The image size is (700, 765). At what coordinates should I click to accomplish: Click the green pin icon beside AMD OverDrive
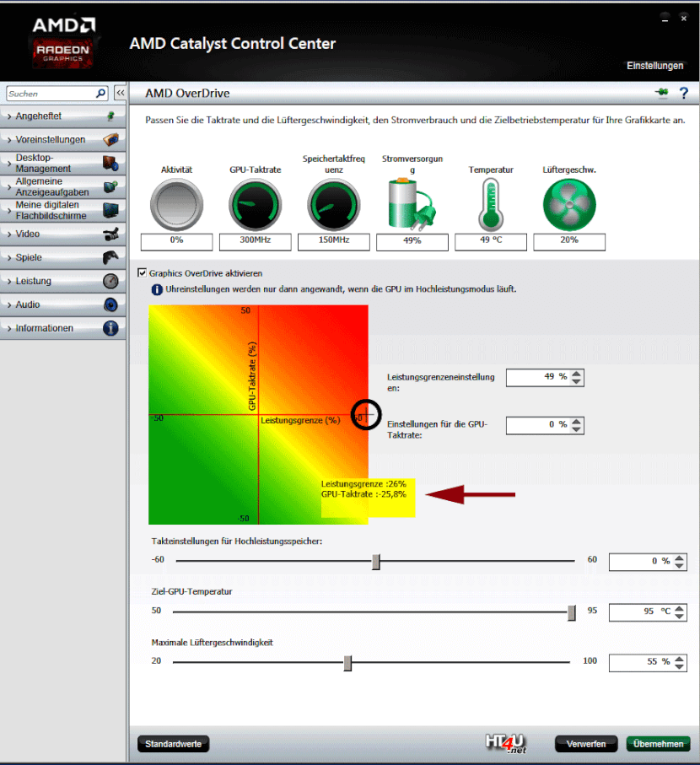[661, 92]
